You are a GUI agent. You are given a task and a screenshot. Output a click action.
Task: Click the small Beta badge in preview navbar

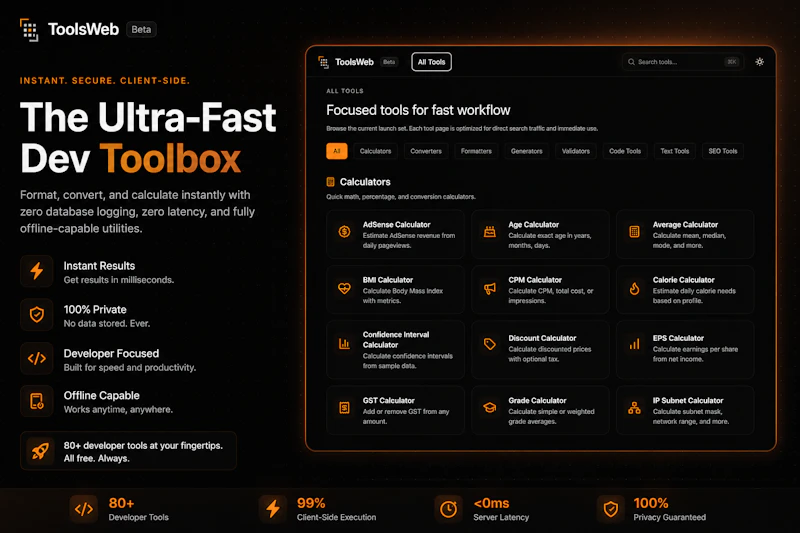click(x=389, y=62)
